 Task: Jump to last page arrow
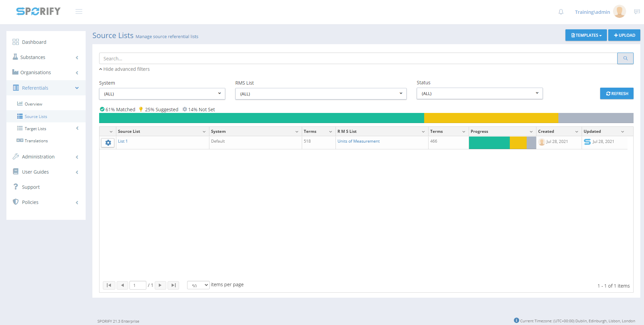tap(173, 285)
